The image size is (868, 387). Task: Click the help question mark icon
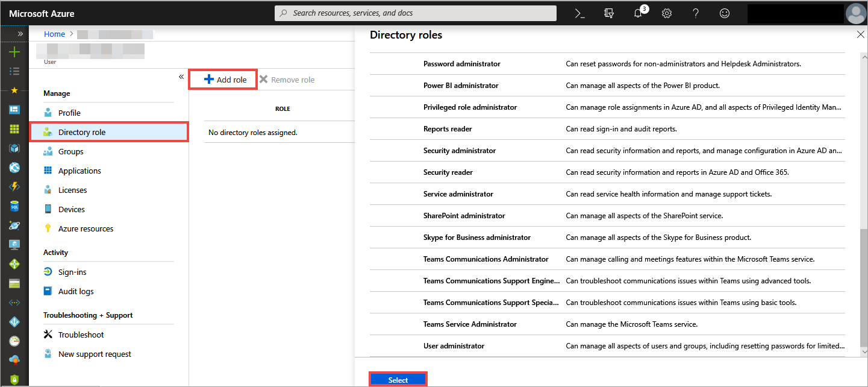tap(696, 13)
